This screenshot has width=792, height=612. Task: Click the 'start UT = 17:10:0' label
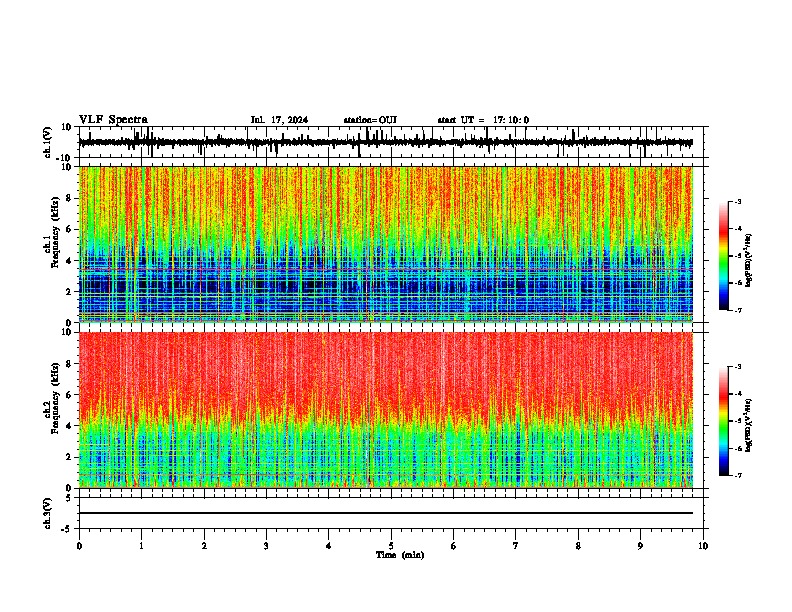coord(483,120)
